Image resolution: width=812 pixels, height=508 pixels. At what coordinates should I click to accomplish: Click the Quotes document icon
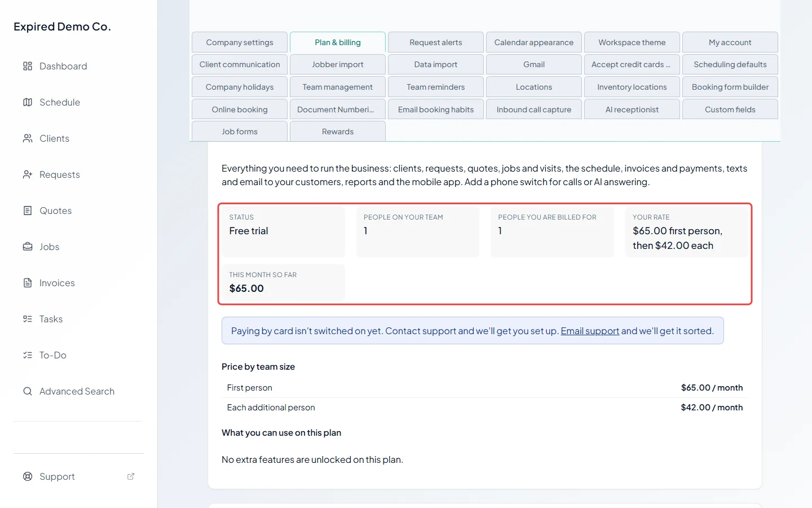click(28, 211)
